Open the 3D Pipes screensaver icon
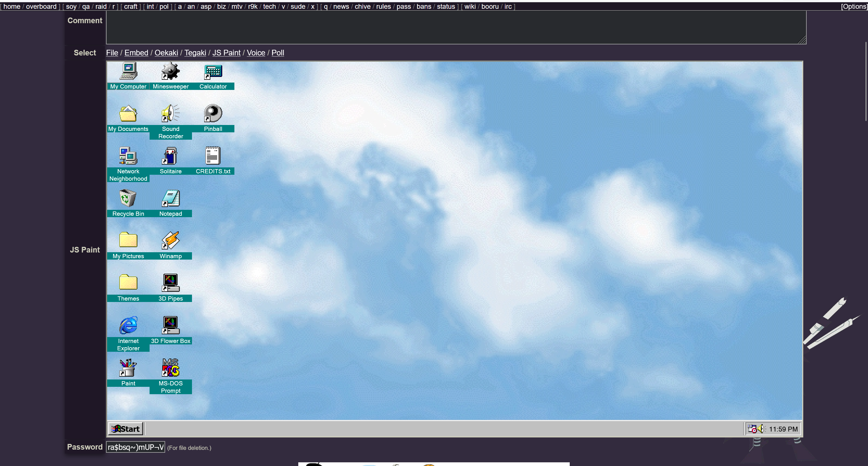The image size is (868, 466). [170, 283]
